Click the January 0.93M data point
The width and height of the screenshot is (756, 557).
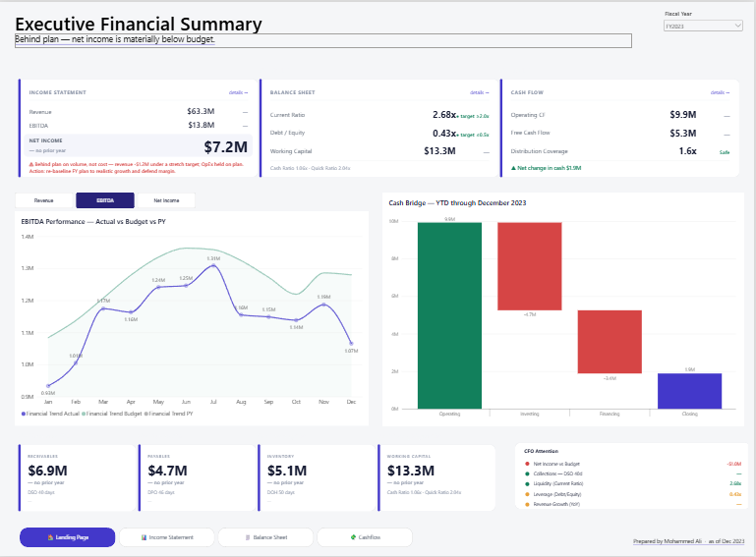coord(48,385)
